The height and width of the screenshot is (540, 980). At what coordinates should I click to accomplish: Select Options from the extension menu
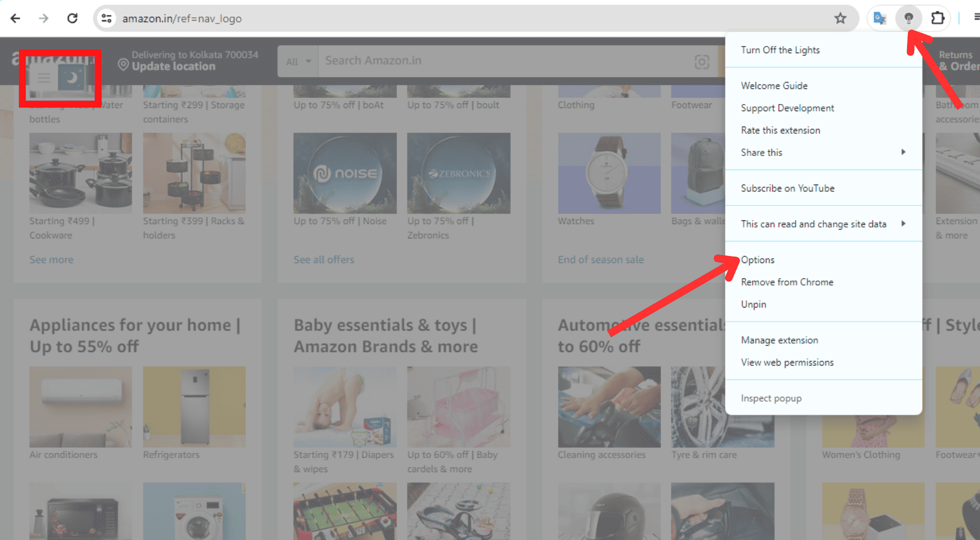click(757, 260)
